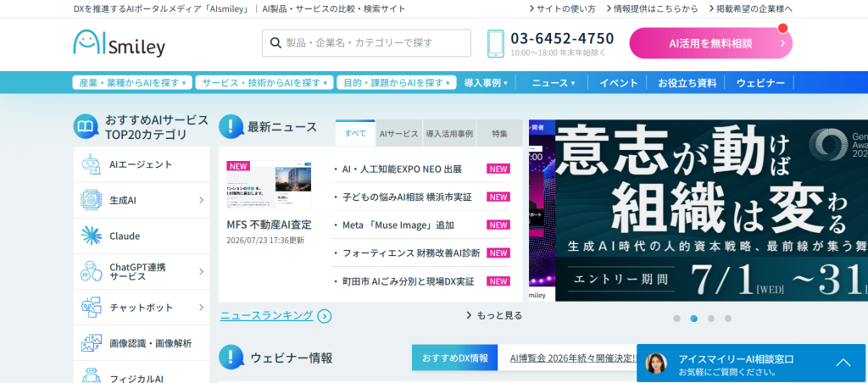Expand the ChatGPT連携サービス category chevron

202,272
